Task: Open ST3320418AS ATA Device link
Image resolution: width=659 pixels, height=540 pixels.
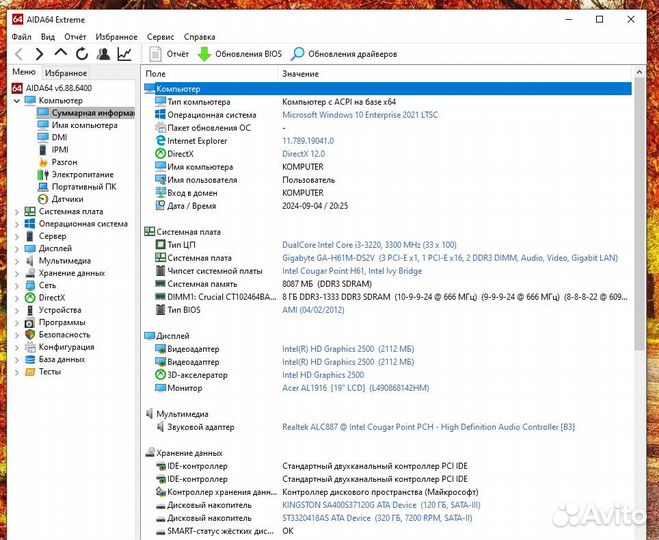Action: coord(377,518)
